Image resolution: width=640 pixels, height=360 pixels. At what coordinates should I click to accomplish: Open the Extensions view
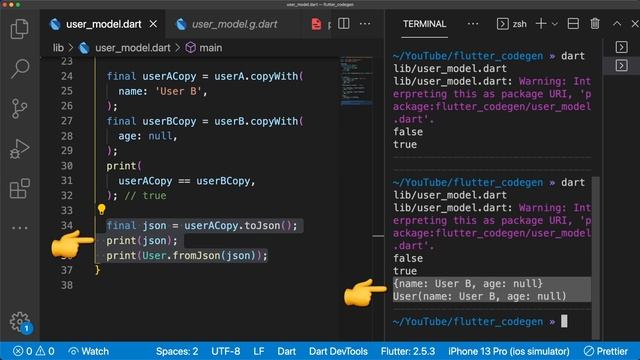pos(19,188)
